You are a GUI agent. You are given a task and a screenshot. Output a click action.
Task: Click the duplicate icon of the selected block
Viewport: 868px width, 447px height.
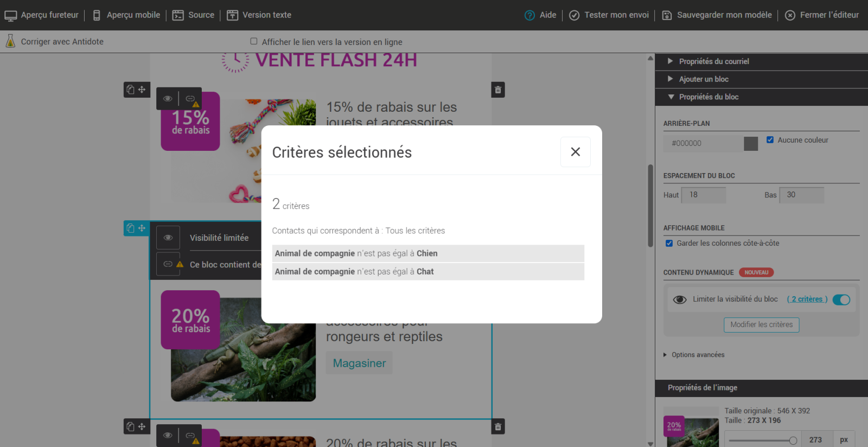(x=130, y=228)
